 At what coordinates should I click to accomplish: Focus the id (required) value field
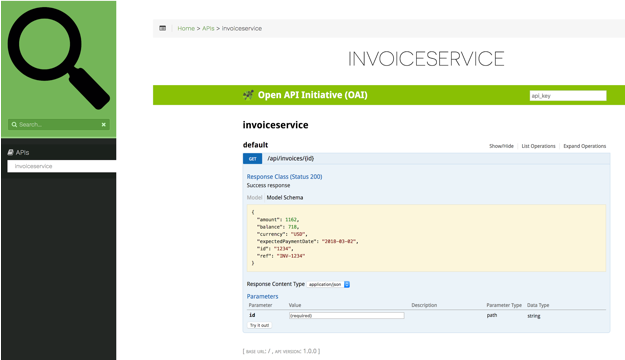click(347, 315)
